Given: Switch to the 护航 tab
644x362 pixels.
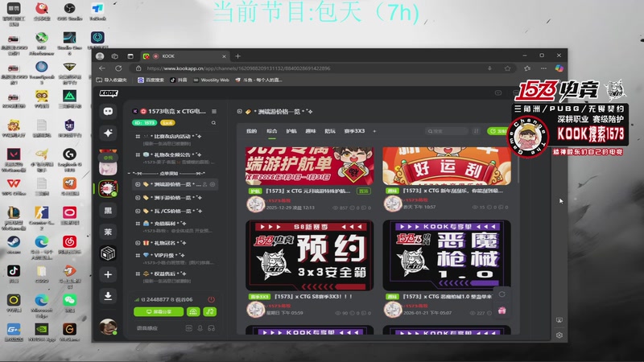Looking at the screenshot, I should [291, 131].
